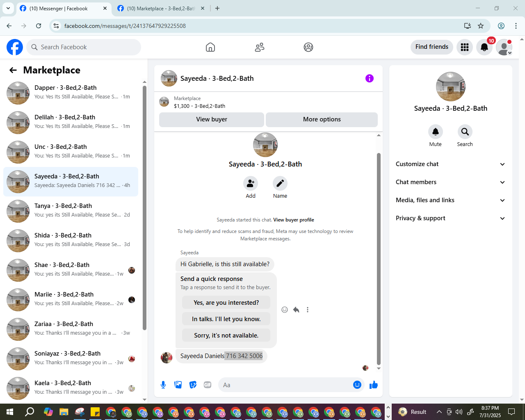Send quick response 'Sorry, it's not available.'
The image size is (525, 420).
click(x=226, y=336)
